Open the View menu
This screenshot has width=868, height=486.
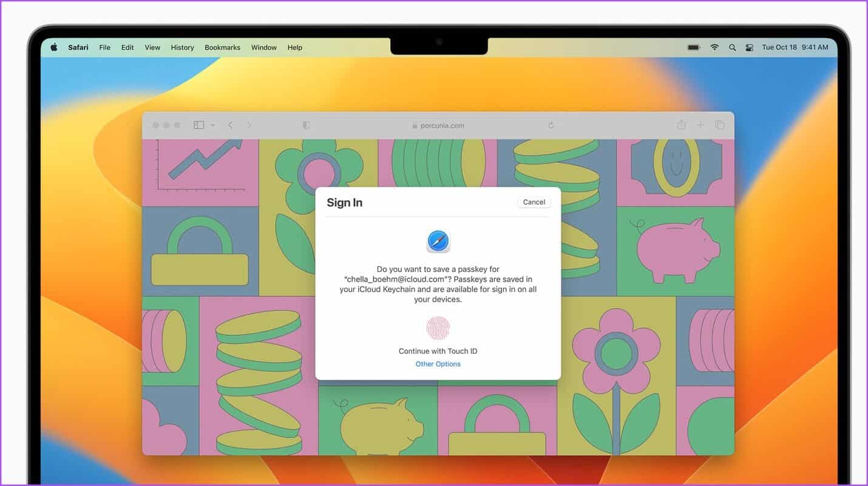[152, 47]
